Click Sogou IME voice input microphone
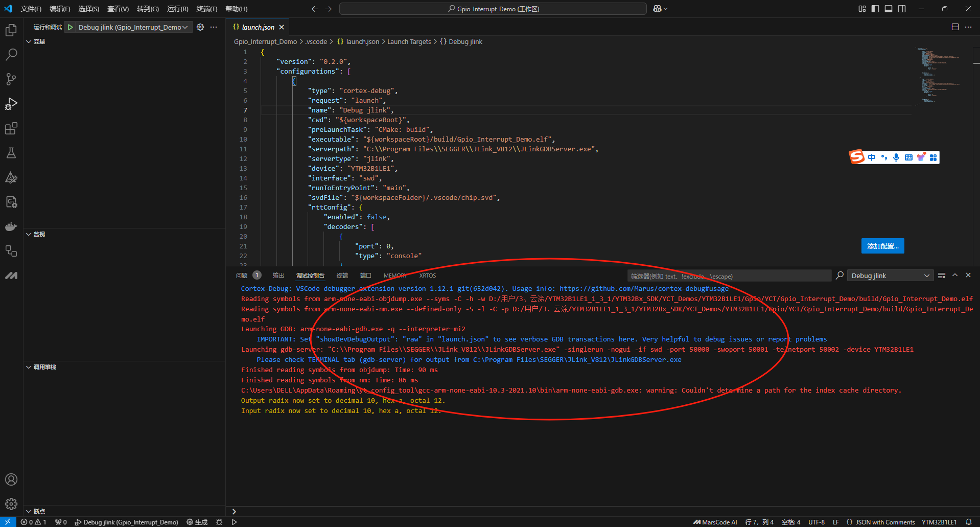980x527 pixels. pyautogui.click(x=896, y=157)
